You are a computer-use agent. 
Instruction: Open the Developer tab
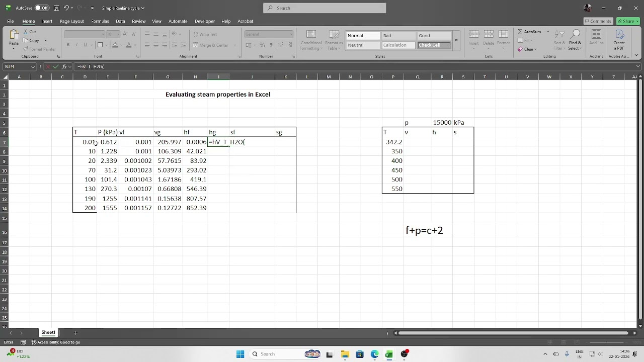[x=205, y=21]
